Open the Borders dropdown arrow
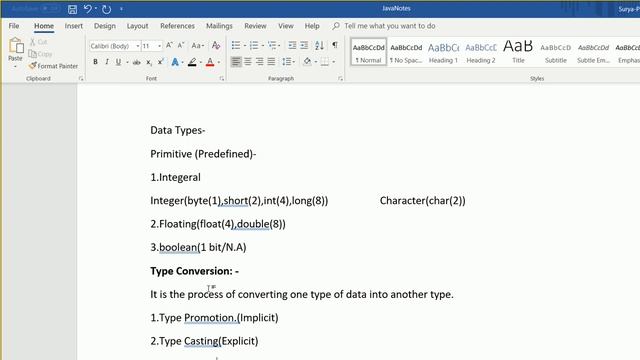The width and height of the screenshot is (640, 360). tap(333, 62)
